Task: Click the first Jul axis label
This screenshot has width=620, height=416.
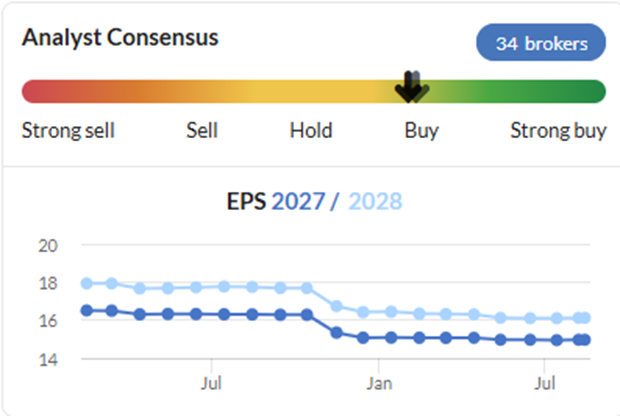Action: (x=211, y=384)
